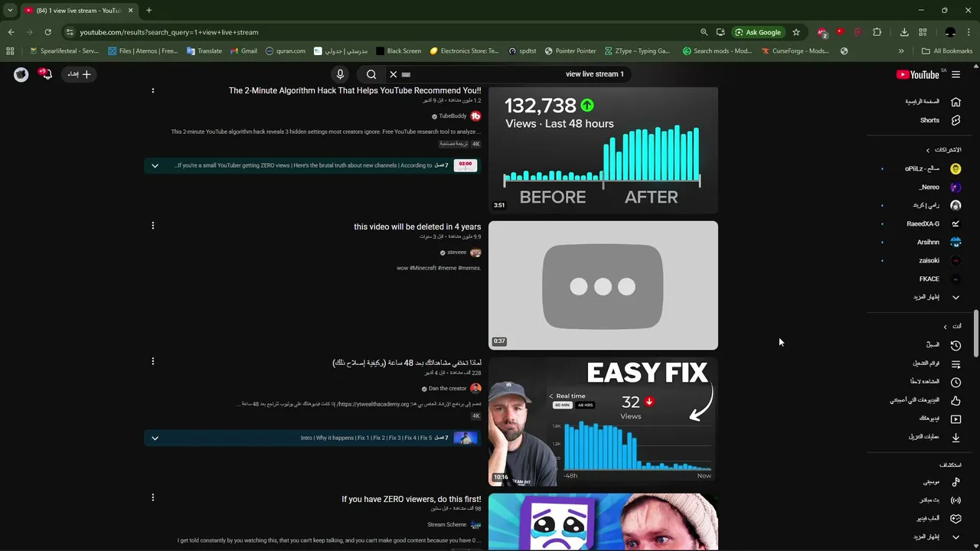This screenshot has width=980, height=551.
Task: Open the All Bookmarks folder
Action: pos(947,51)
